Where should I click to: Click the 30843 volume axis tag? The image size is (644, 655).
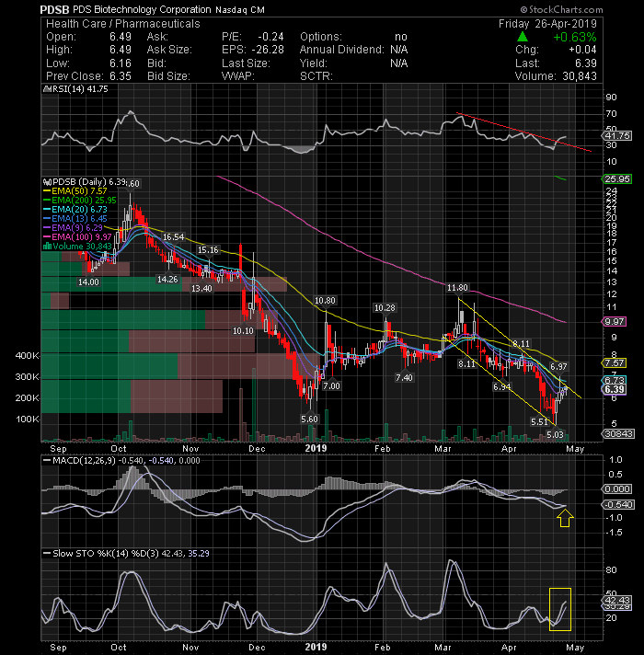pos(618,434)
